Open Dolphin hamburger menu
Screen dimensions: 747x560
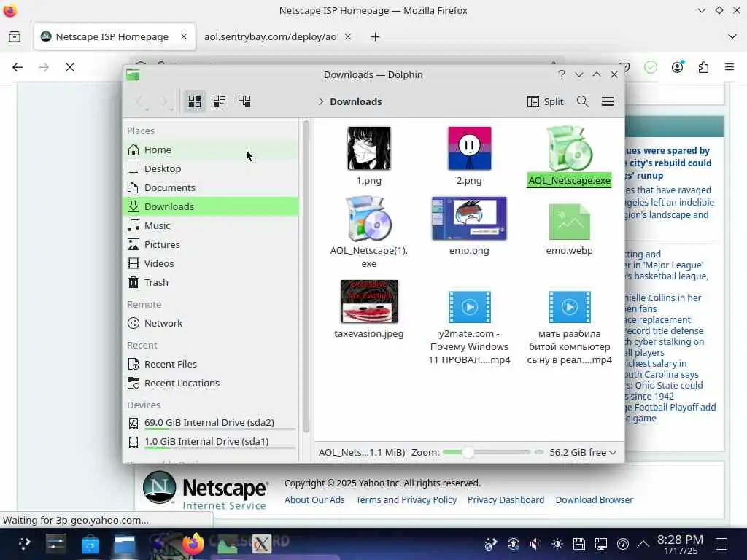(x=608, y=101)
